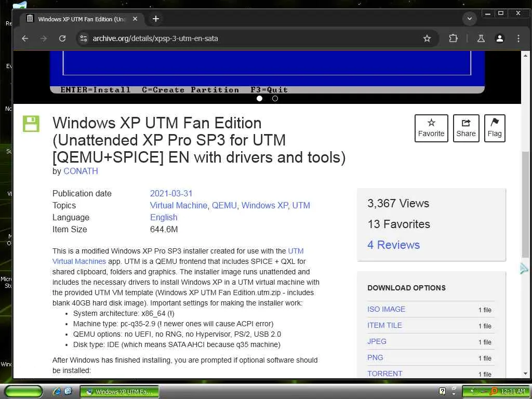The width and height of the screenshot is (532, 399).
Task: Click the blue paper-plane icon at page edge
Action: (x=524, y=269)
